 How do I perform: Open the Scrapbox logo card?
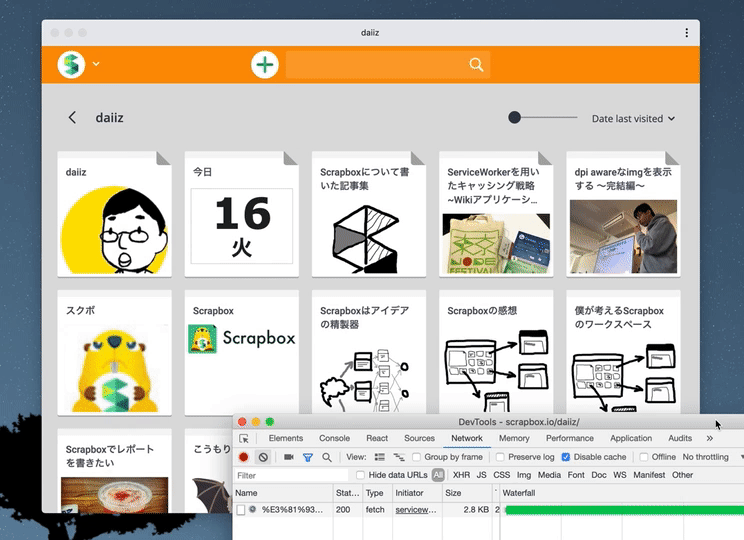(x=242, y=353)
